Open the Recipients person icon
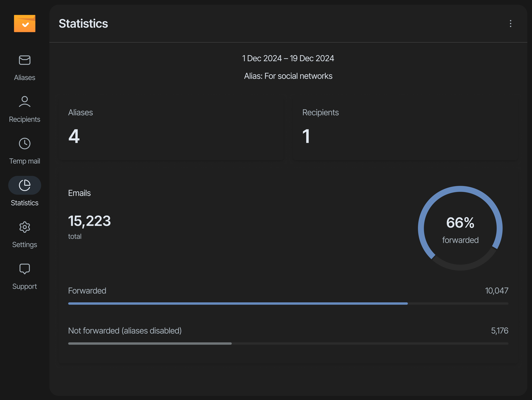This screenshot has height=400, width=532. pyautogui.click(x=25, y=102)
